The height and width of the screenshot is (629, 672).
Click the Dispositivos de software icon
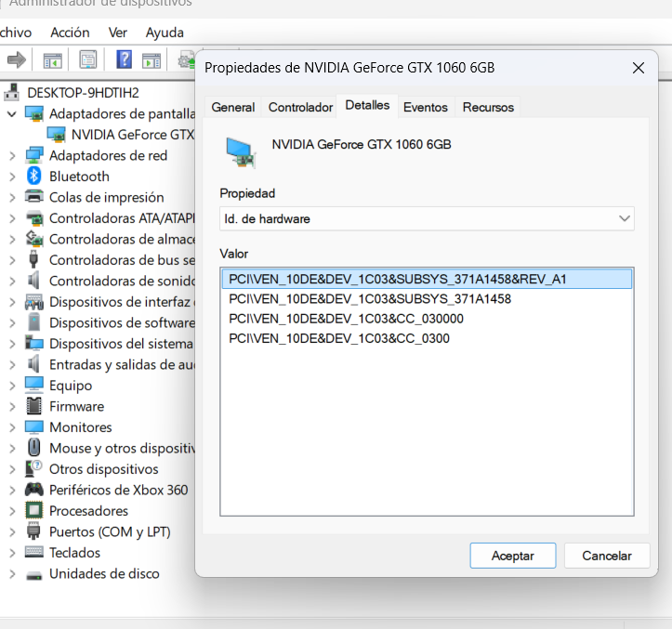click(34, 322)
